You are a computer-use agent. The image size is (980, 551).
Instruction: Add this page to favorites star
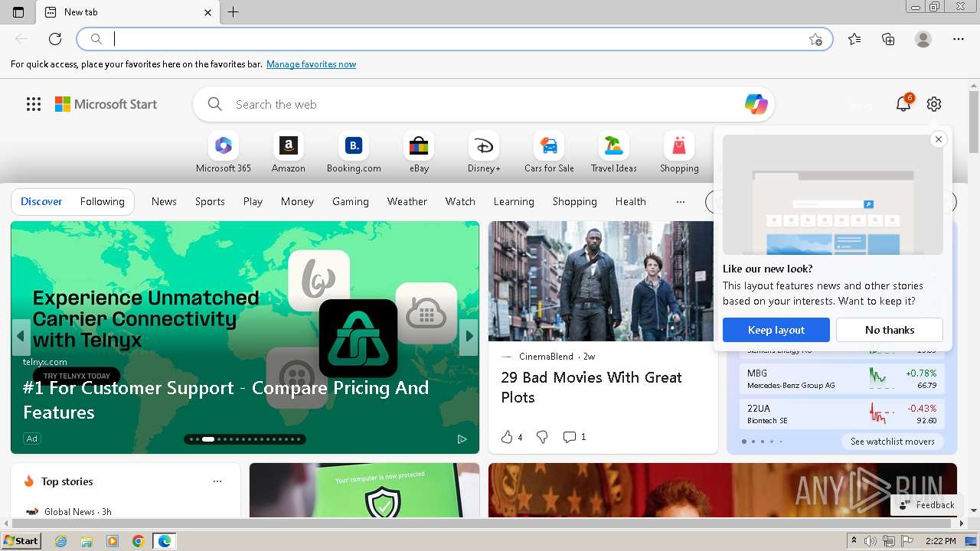816,39
